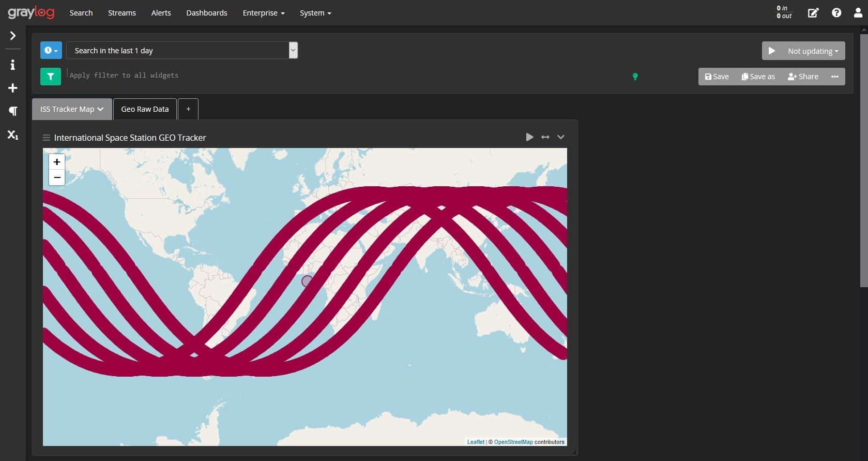Open the time range type clock dropdown
This screenshot has height=461, width=868.
[51, 51]
